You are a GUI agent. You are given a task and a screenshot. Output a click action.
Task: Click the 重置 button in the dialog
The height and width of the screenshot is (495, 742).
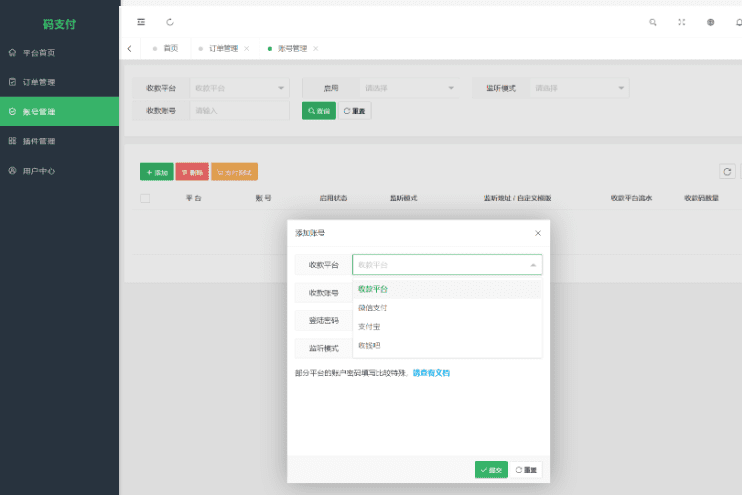[526, 470]
